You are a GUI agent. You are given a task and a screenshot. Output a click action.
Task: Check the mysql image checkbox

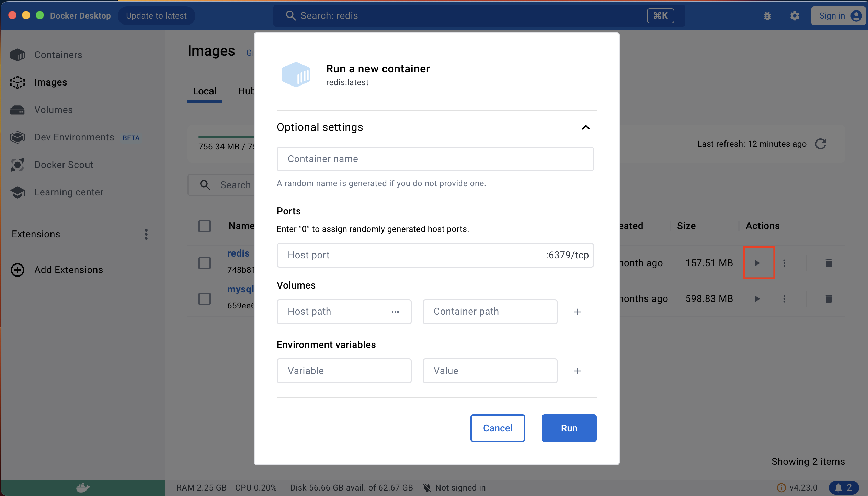(x=205, y=299)
